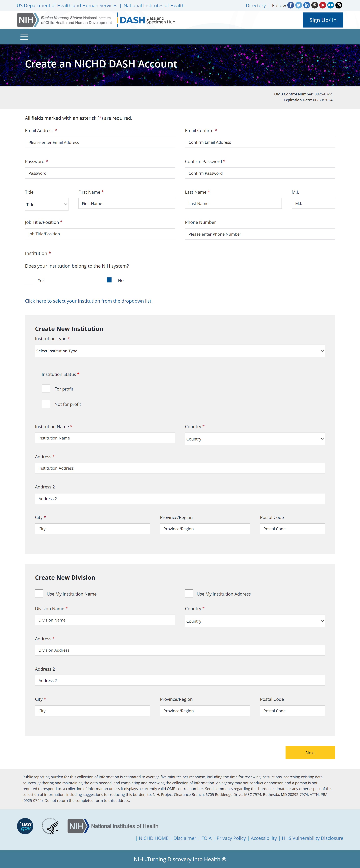
Task: Open the YouTube follow icon
Action: point(323,5)
